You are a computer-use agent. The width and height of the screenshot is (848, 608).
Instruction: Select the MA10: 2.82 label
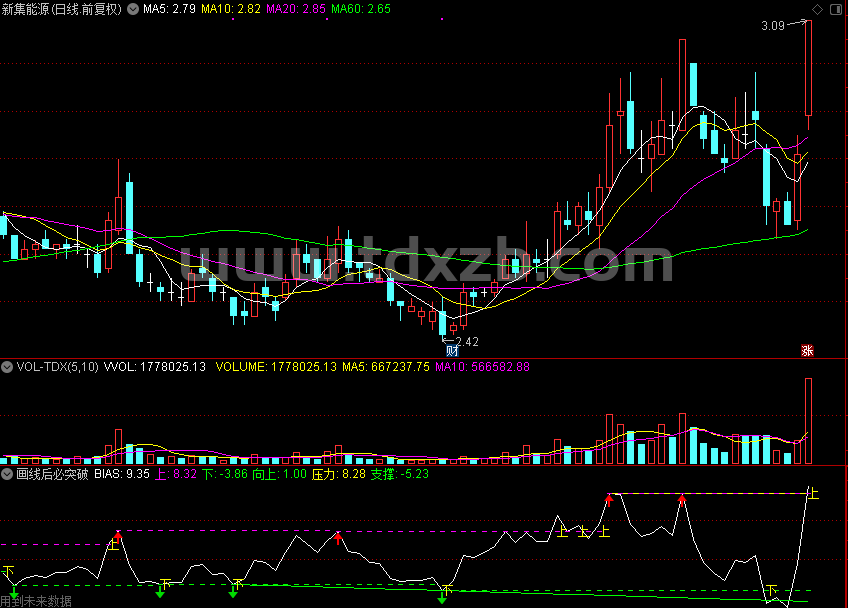click(x=231, y=9)
